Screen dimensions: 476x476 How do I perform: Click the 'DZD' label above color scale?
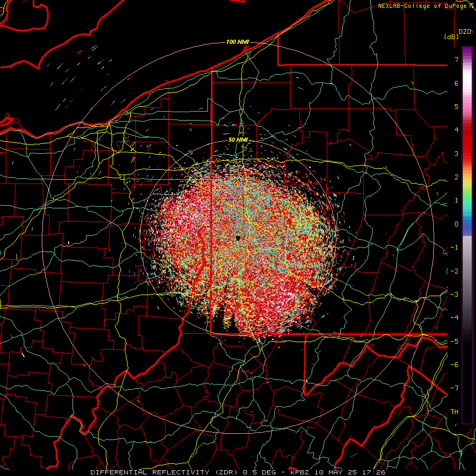[x=465, y=32]
